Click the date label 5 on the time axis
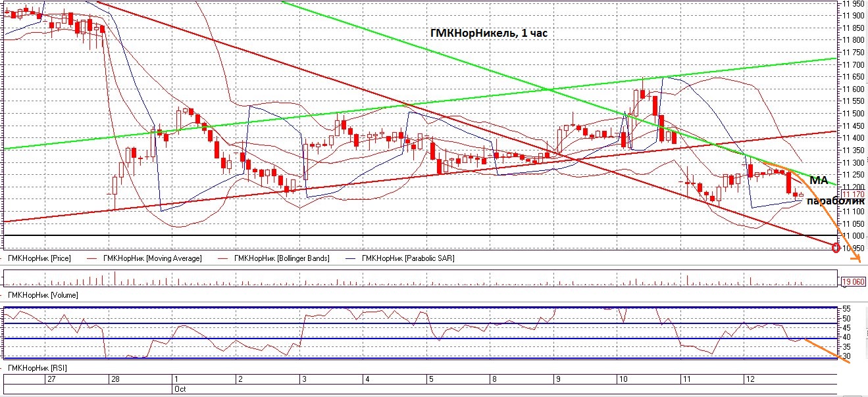Viewport: 868px width, 397px height. click(430, 379)
